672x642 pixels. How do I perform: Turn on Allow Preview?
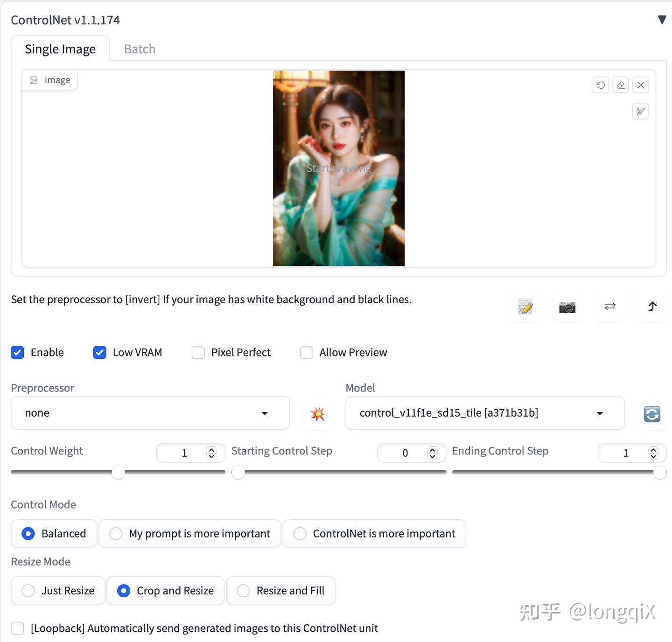[x=307, y=352]
